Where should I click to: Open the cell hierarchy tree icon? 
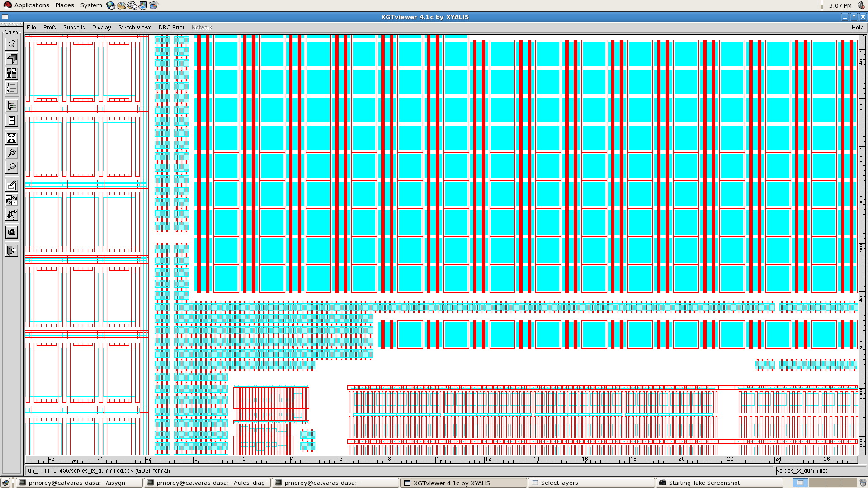[11, 106]
